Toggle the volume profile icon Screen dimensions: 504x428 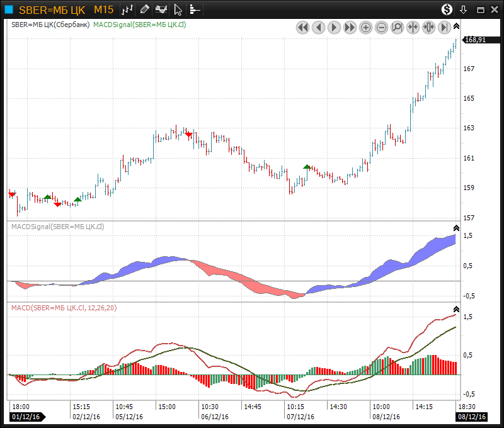coord(195,9)
